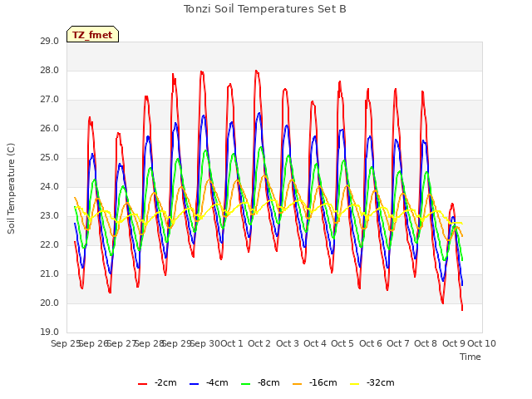This screenshot has height=399, width=532.
Task: Click the green -8cm legend swatch
Action: (x=246, y=384)
